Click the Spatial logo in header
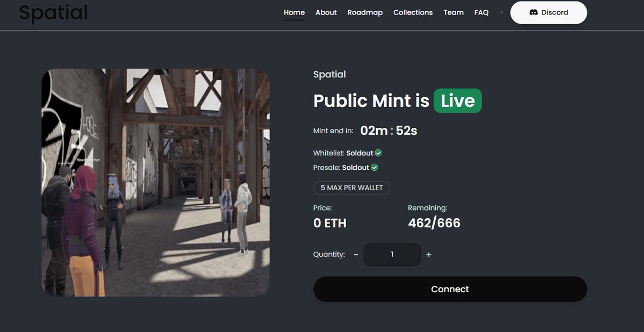The image size is (644, 332). point(53,12)
